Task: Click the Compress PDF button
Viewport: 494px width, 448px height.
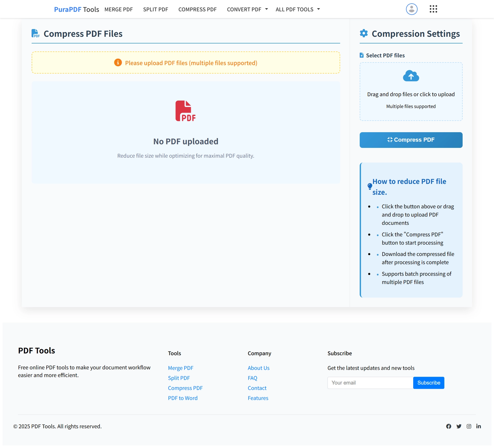Action: [x=411, y=140]
